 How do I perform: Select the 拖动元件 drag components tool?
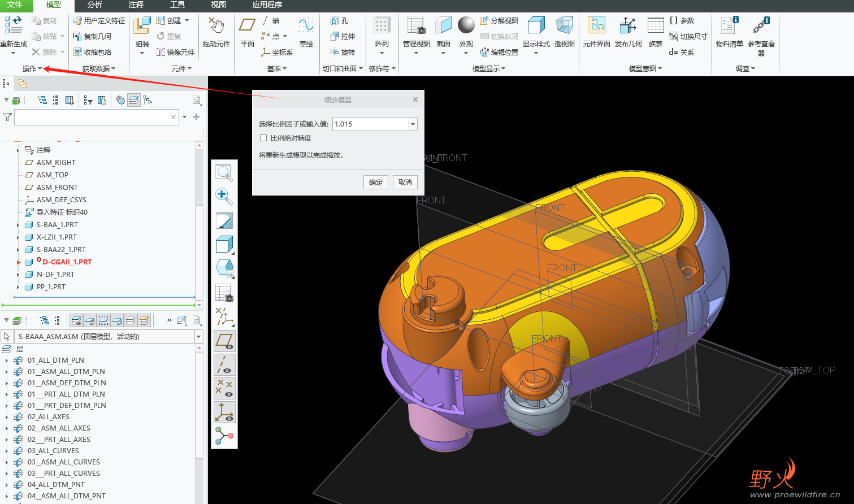(x=216, y=26)
